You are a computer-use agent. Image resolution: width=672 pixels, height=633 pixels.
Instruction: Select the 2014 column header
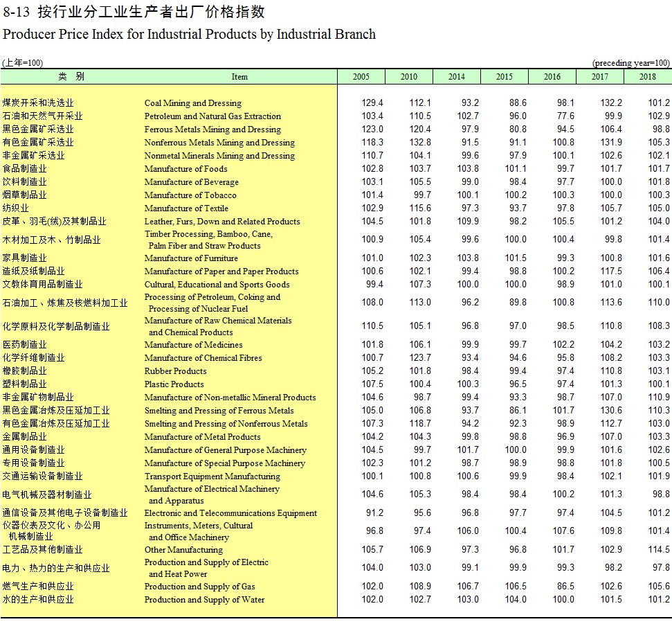tap(457, 77)
